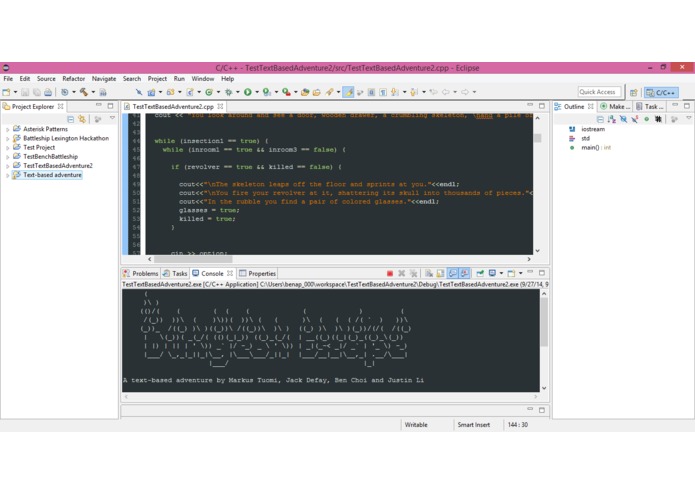Click the green Run button icon

[x=248, y=92]
